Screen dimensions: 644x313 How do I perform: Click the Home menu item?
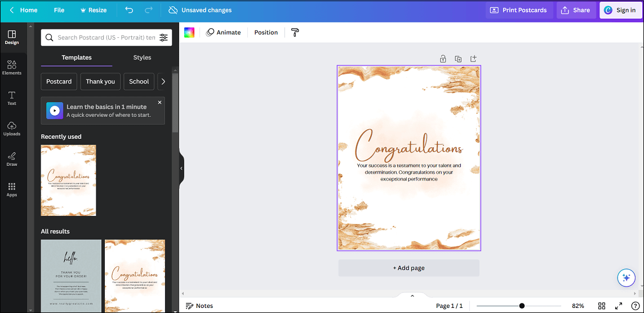pos(29,10)
